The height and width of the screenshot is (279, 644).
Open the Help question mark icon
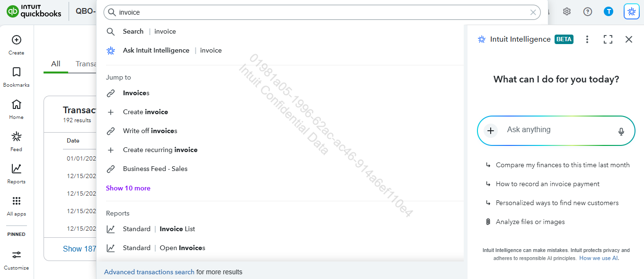pyautogui.click(x=588, y=12)
